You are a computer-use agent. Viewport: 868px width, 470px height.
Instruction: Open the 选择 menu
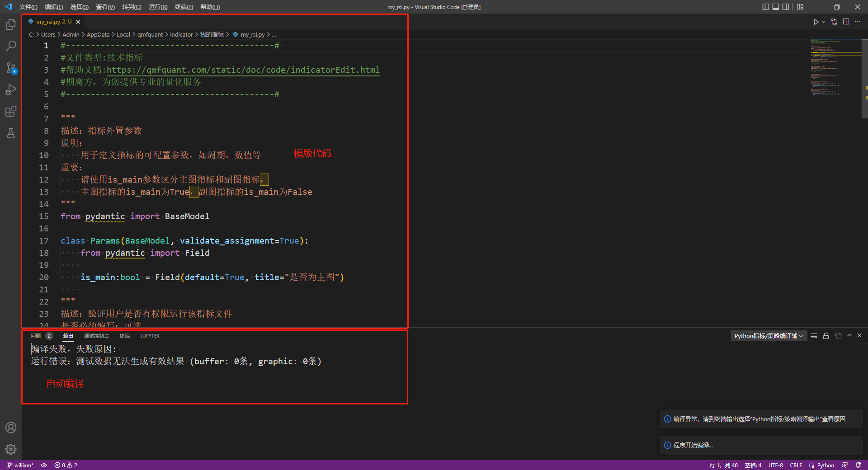click(79, 7)
